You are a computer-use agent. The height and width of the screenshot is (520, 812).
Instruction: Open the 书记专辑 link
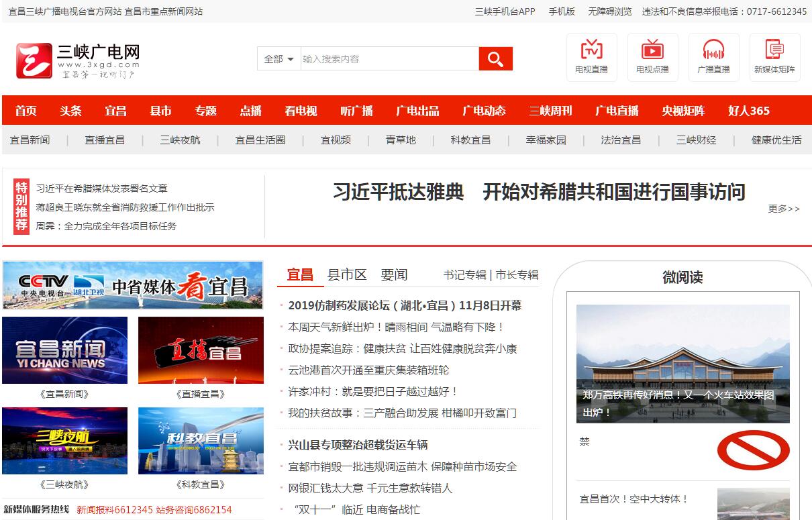(464, 275)
